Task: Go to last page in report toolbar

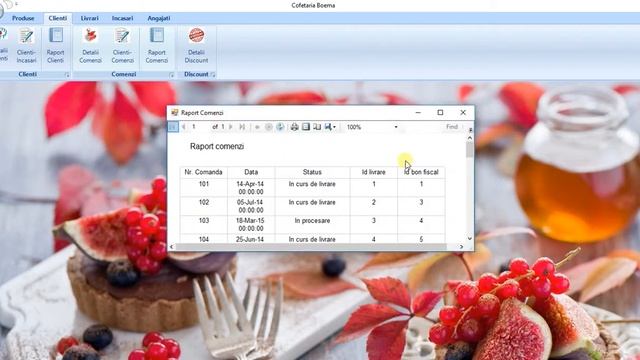Action: coord(242,127)
